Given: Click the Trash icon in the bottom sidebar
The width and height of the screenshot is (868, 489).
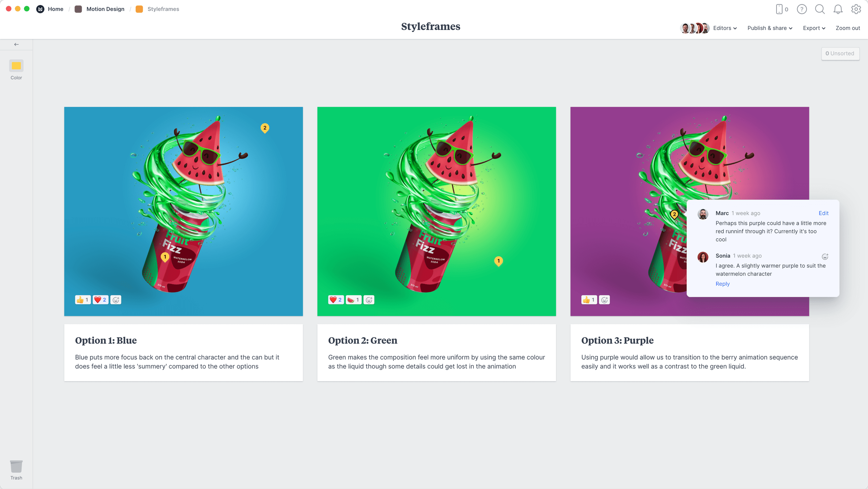Looking at the screenshot, I should pyautogui.click(x=16, y=467).
